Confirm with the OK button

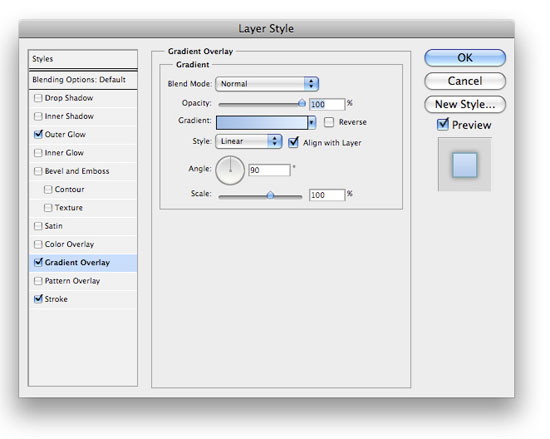pyautogui.click(x=465, y=58)
